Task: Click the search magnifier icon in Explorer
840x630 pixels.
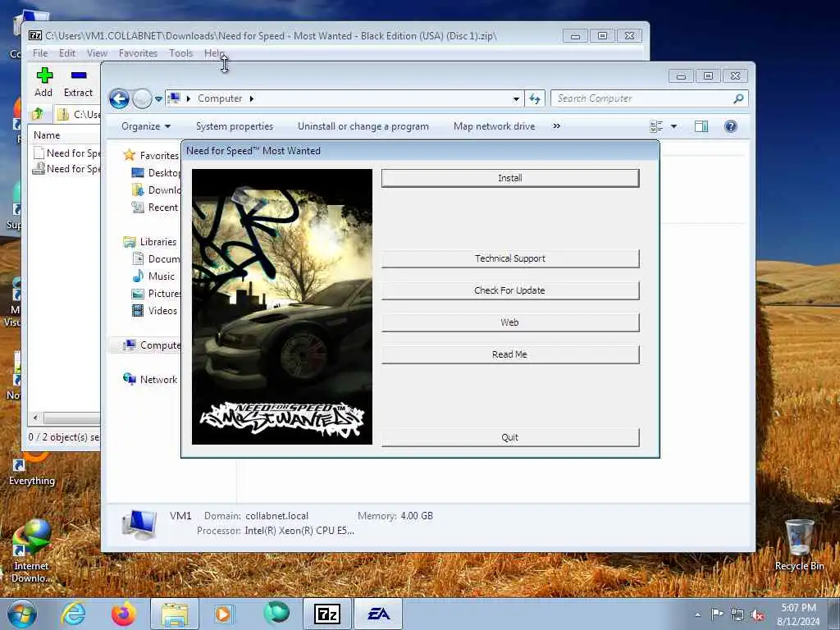Action: click(x=739, y=98)
